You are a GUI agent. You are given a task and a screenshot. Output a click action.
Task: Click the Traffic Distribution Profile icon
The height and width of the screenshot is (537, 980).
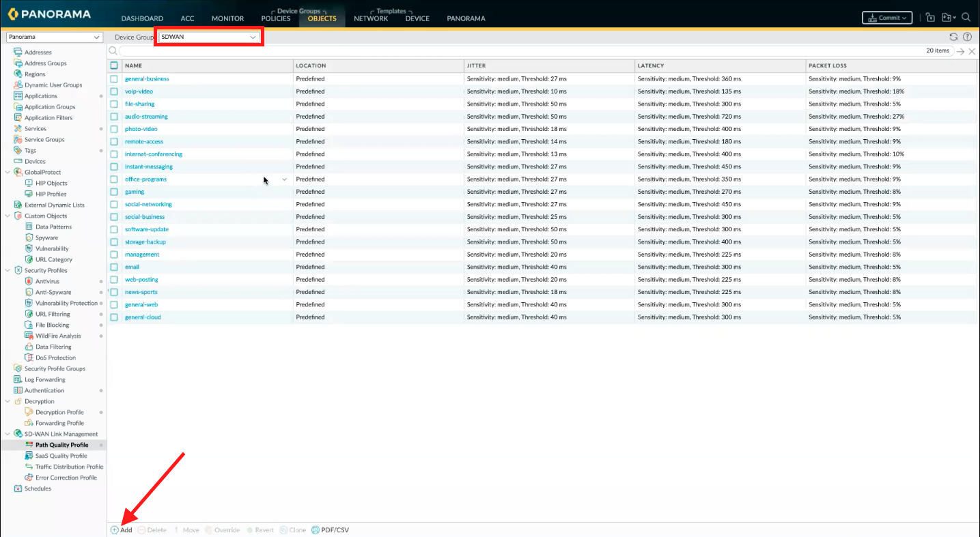(x=29, y=467)
